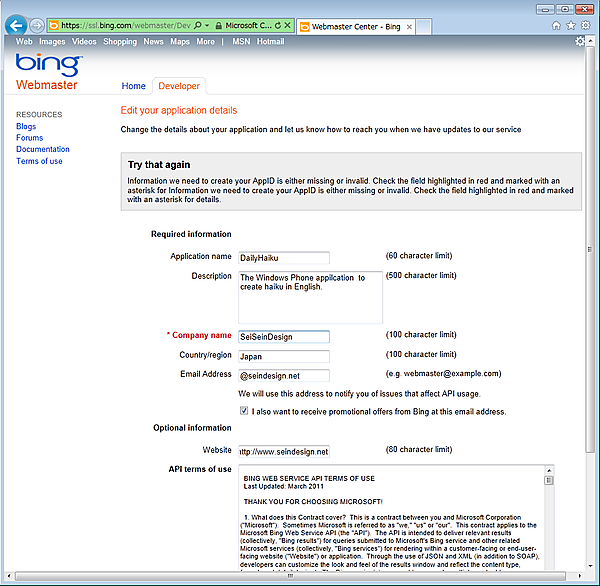
Task: Expand the More menu in navigation
Action: click(205, 41)
